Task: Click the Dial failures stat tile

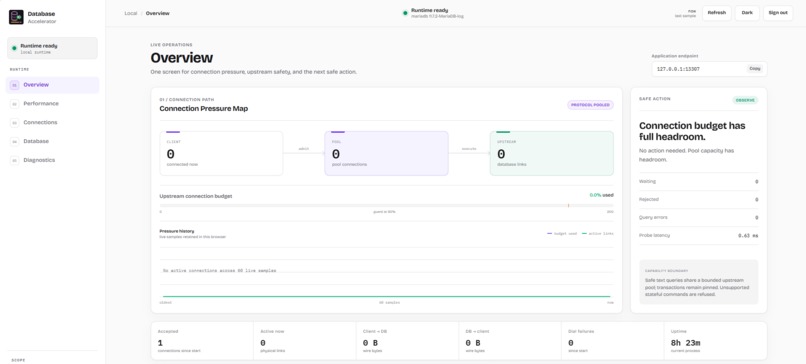Action: 613,341
